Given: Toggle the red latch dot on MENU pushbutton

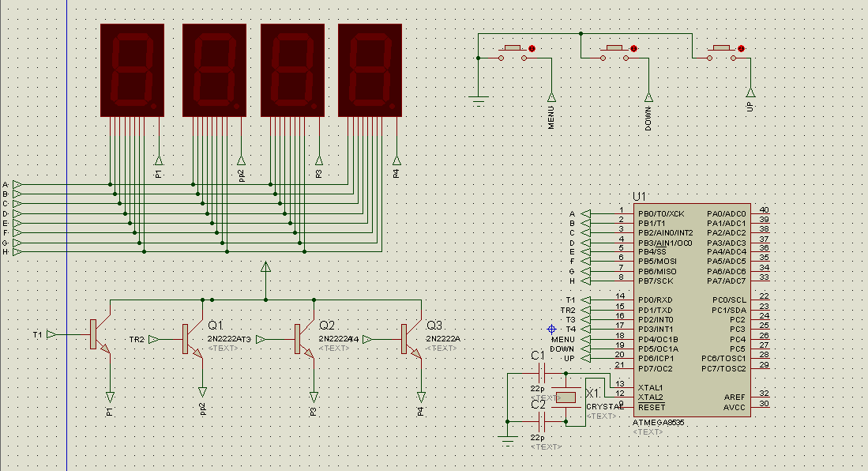Looking at the screenshot, I should pos(532,49).
